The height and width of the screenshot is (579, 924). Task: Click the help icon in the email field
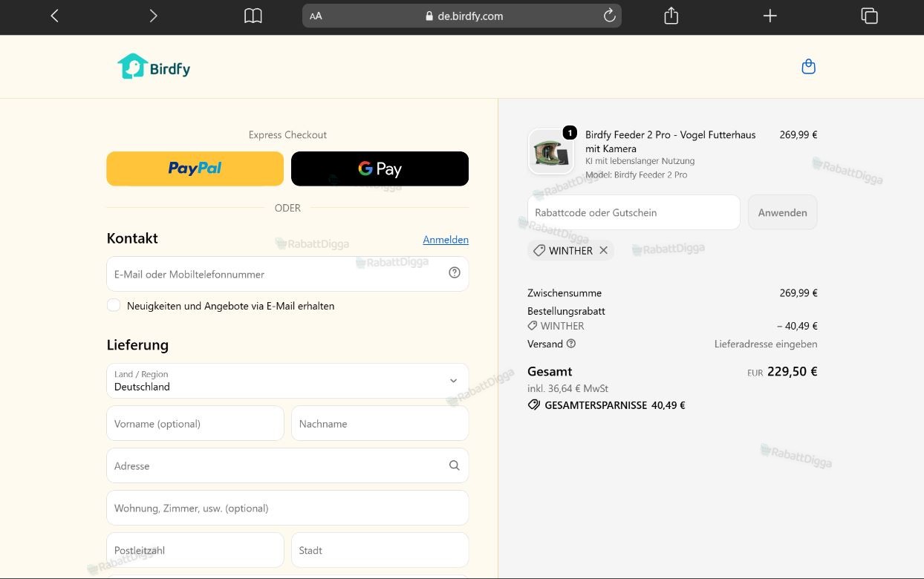455,272
